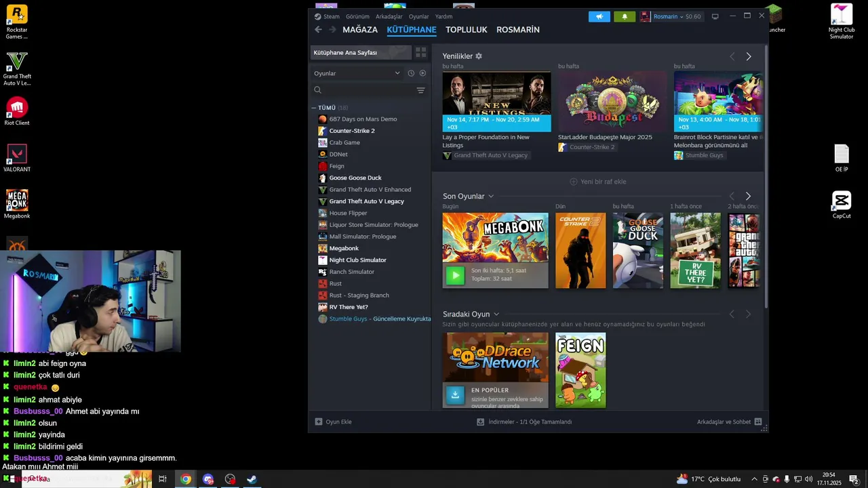Click the Oyun Ekle plus icon
The width and height of the screenshot is (868, 488).
(x=319, y=422)
